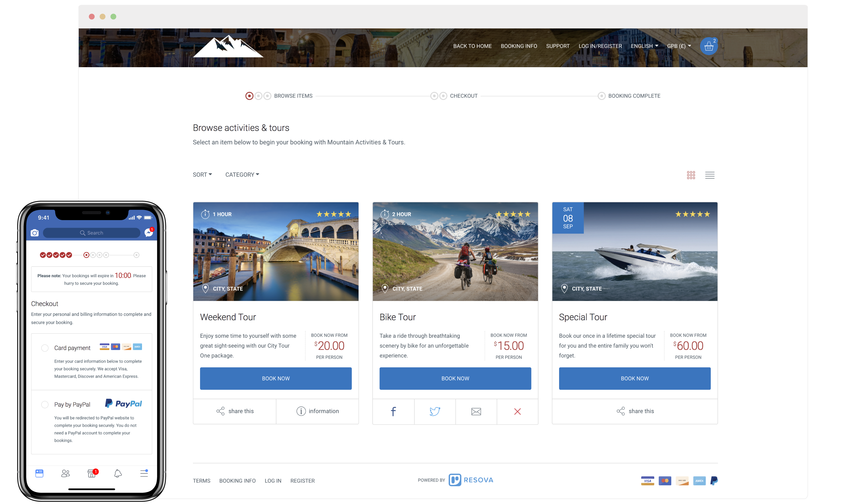Expand the CATEGORY filter
Viewport: 841px width, 504px height.
tap(242, 174)
